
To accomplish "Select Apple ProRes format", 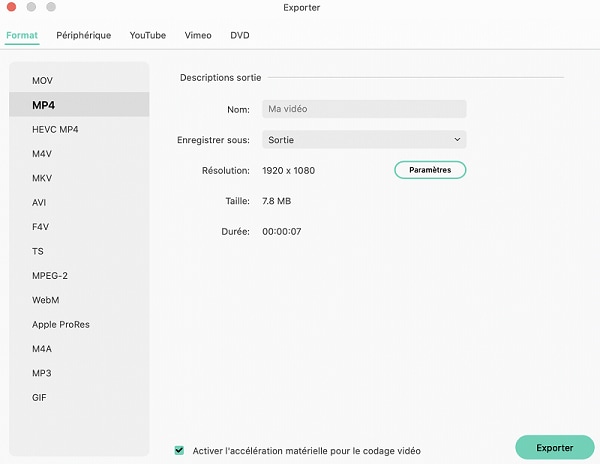I will pos(79,324).
